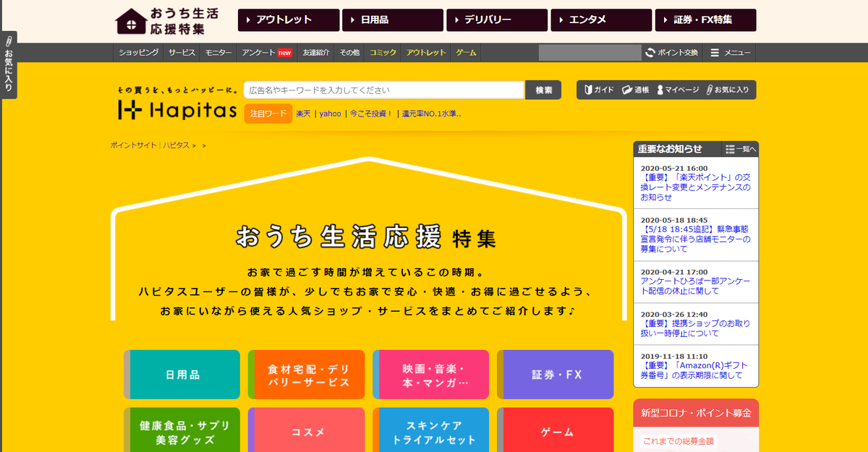Open お気に入り in header toolbar
This screenshot has height=452, width=868.
point(728,90)
